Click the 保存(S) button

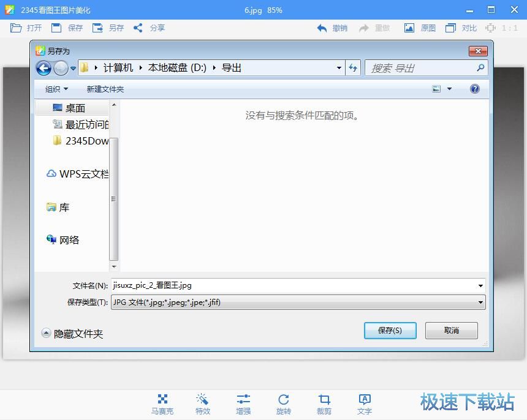(390, 331)
